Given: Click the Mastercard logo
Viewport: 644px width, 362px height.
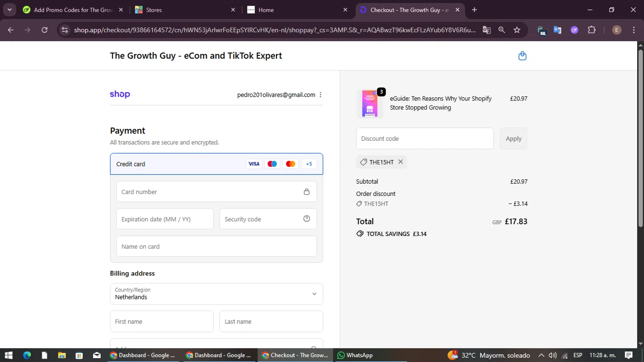Looking at the screenshot, I should click(290, 164).
